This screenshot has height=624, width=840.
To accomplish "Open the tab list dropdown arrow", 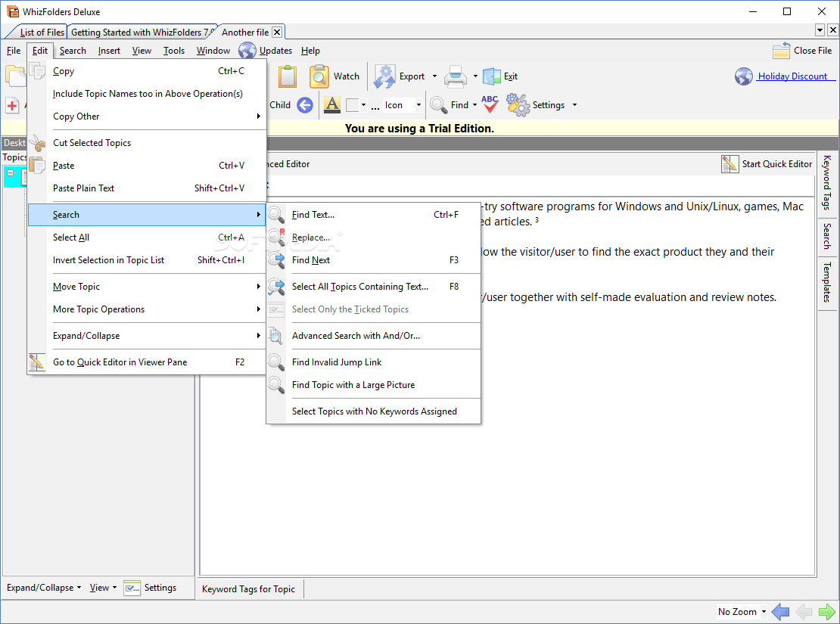I will (820, 30).
